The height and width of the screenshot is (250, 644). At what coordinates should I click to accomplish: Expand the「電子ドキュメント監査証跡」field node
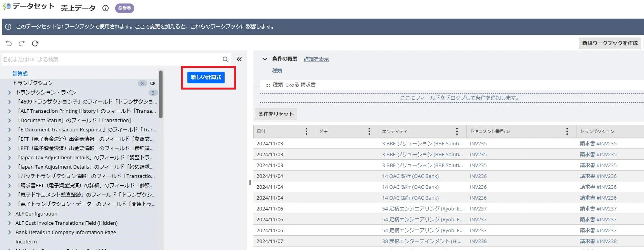pyautogui.click(x=9, y=195)
